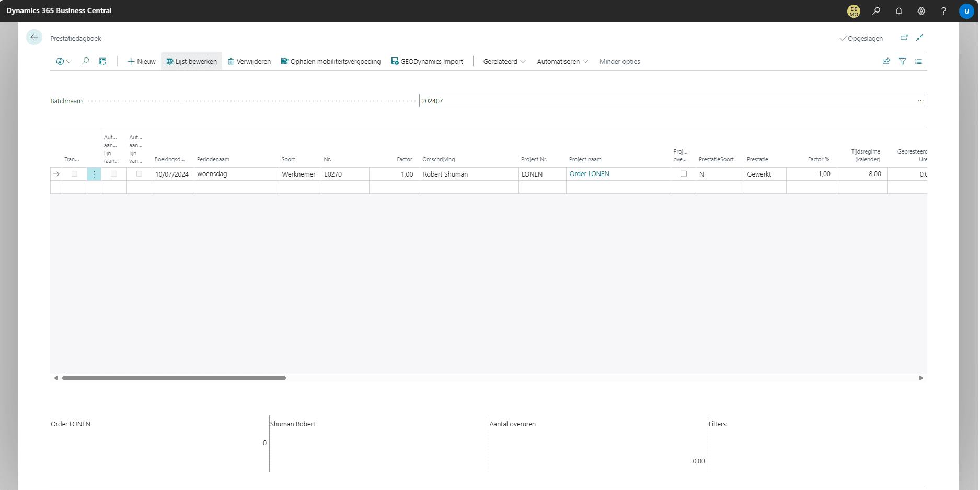Toggle second Aut... aan... lijn van checkbox
The height and width of the screenshot is (490, 980).
pos(139,174)
